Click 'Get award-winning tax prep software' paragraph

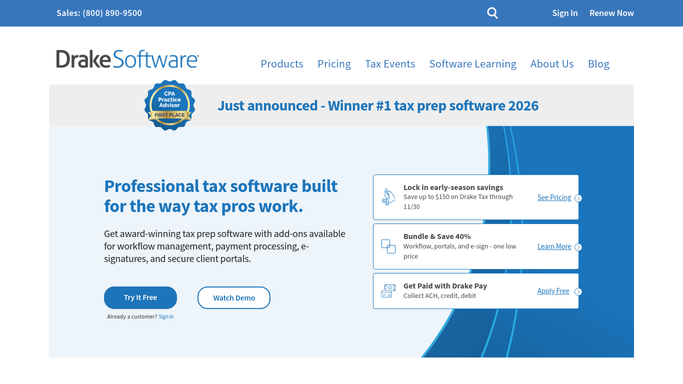click(224, 246)
